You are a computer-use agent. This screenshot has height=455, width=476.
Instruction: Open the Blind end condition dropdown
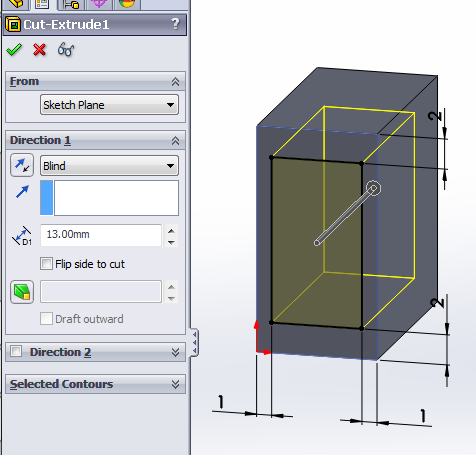[x=109, y=166]
